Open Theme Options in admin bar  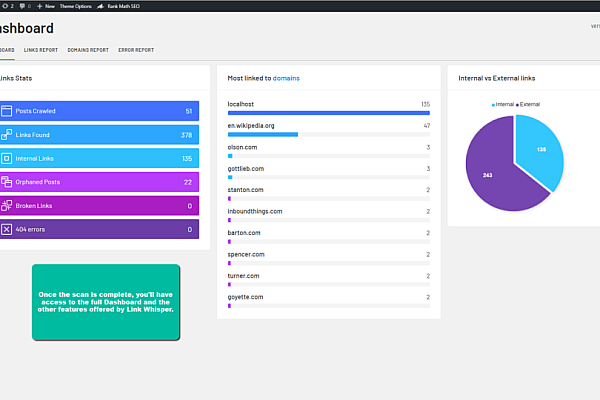[73, 6]
